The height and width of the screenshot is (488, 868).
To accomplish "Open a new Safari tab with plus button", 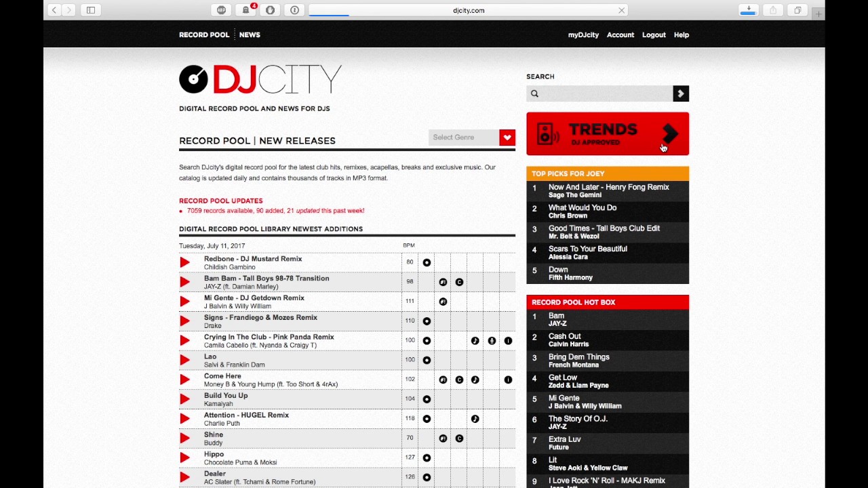I will click(x=818, y=14).
